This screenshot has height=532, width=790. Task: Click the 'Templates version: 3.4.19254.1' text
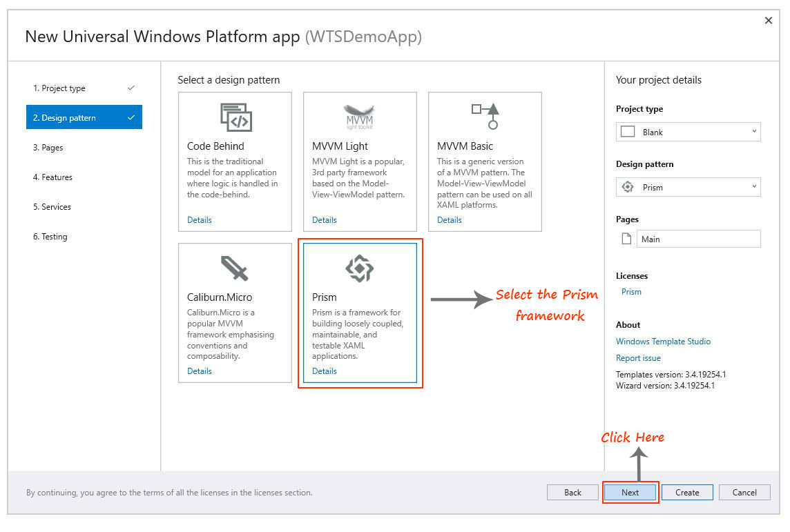point(671,375)
